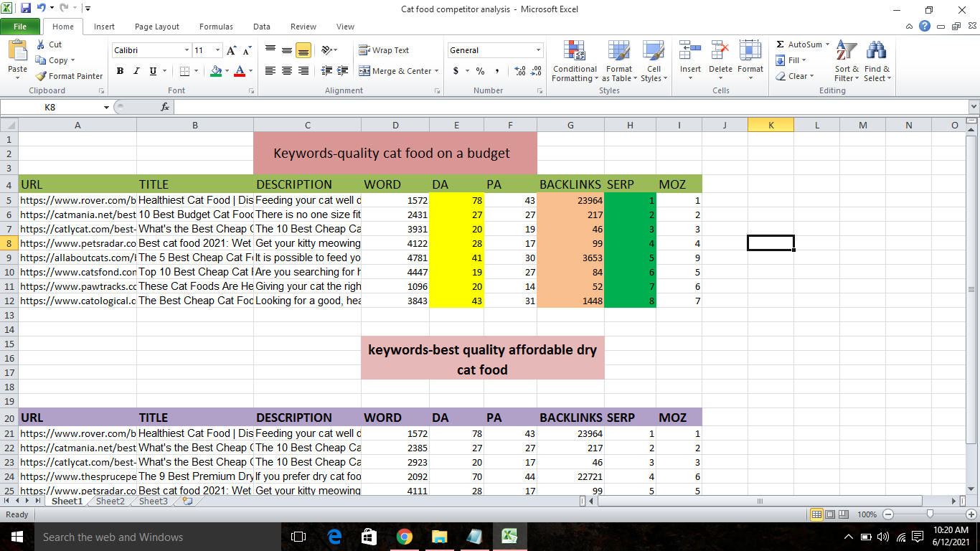Viewport: 980px width, 551px height.
Task: Click the AutoSum button
Action: click(x=798, y=44)
